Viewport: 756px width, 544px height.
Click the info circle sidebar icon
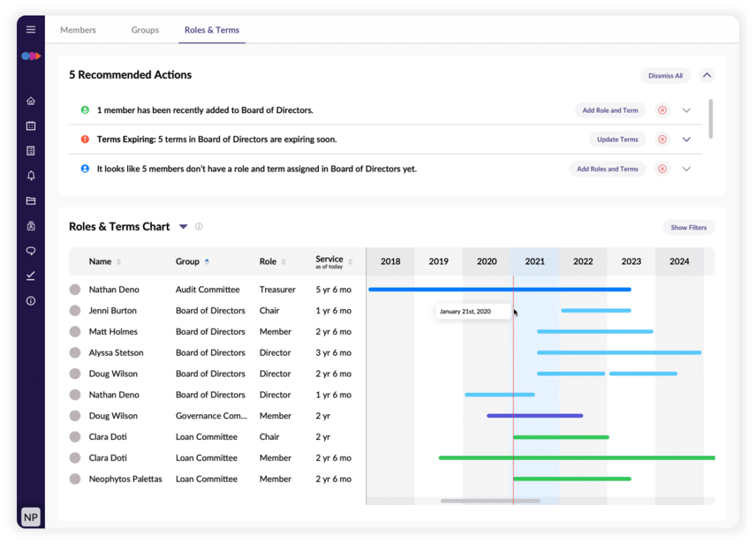[x=30, y=301]
